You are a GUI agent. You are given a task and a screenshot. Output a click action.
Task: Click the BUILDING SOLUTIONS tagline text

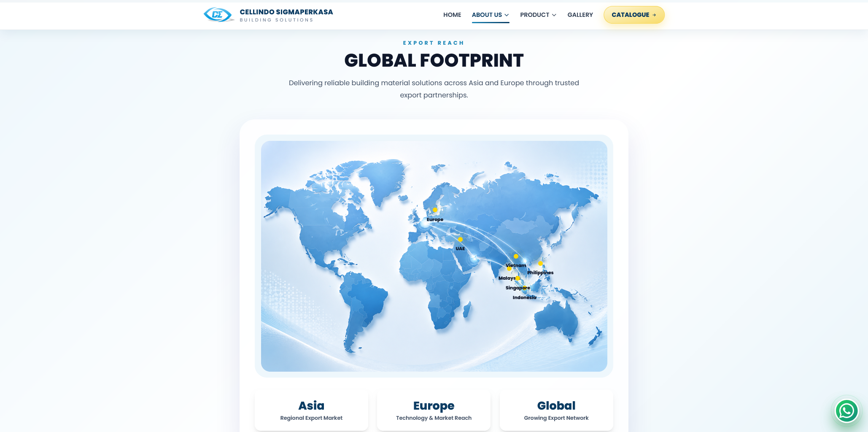click(276, 20)
